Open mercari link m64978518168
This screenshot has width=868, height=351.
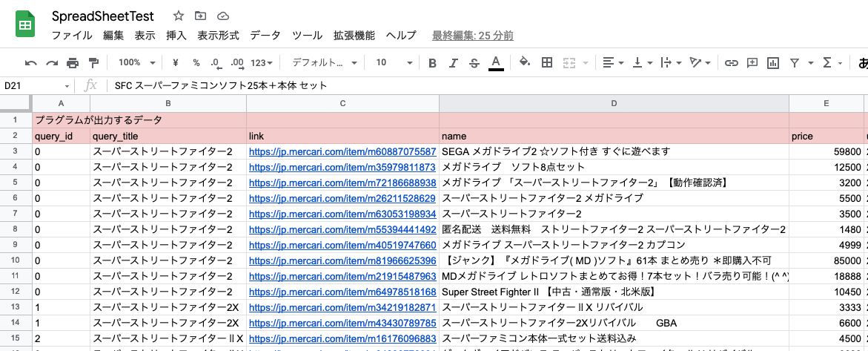(342, 292)
